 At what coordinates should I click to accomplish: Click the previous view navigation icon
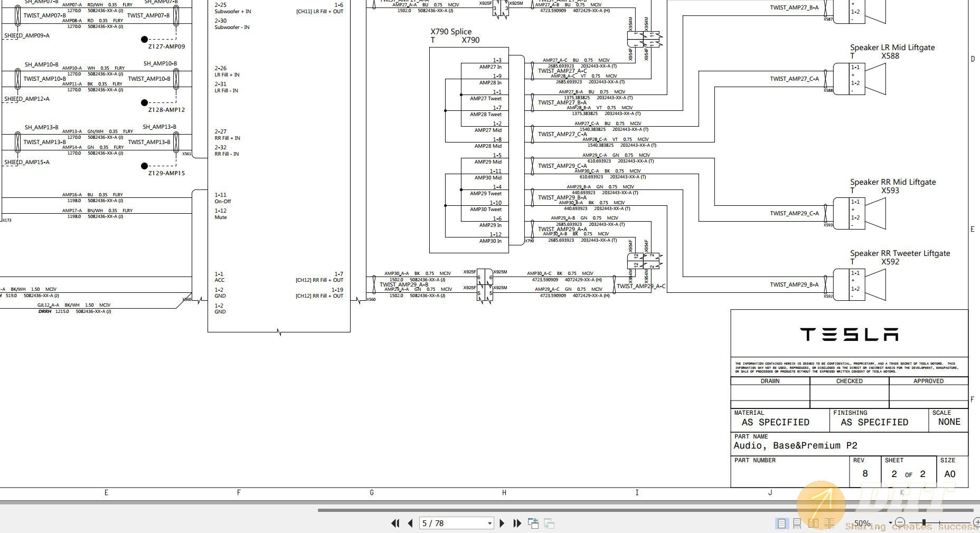click(533, 523)
